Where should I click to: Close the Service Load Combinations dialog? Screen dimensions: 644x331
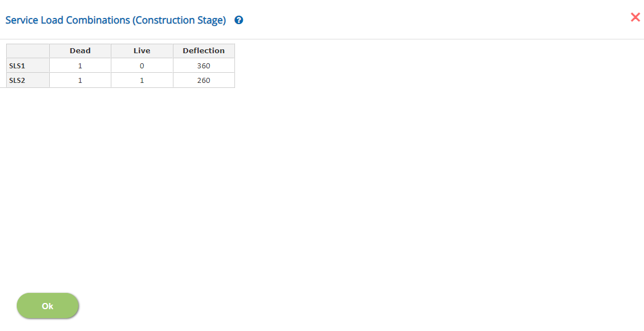click(635, 17)
